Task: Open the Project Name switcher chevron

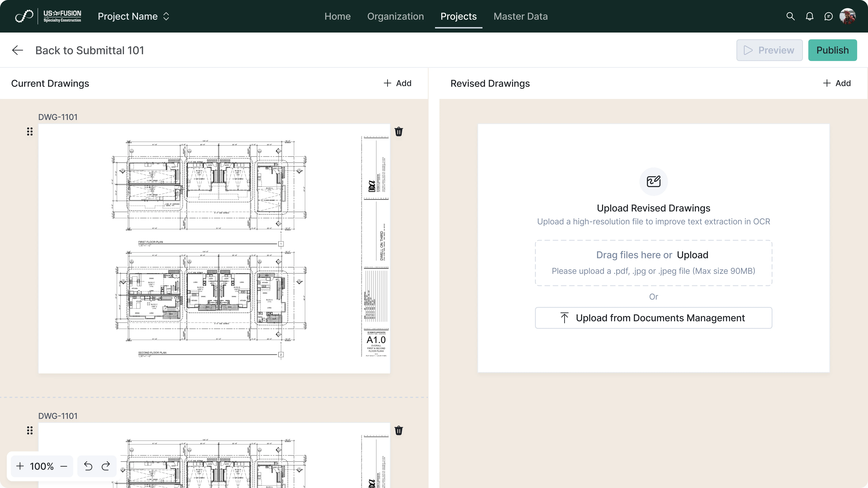Action: 166,16
